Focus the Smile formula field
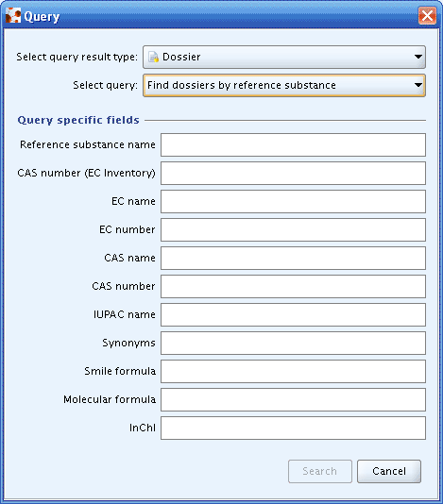The height and width of the screenshot is (504, 443). 293,371
